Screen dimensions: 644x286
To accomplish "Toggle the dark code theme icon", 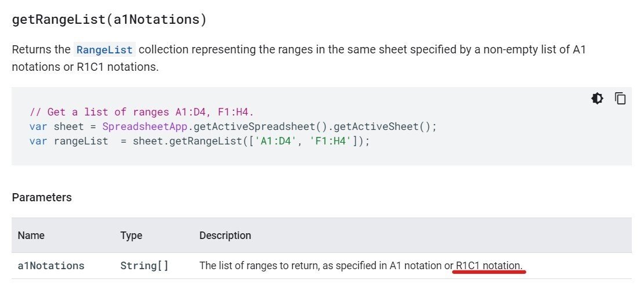I will click(597, 99).
